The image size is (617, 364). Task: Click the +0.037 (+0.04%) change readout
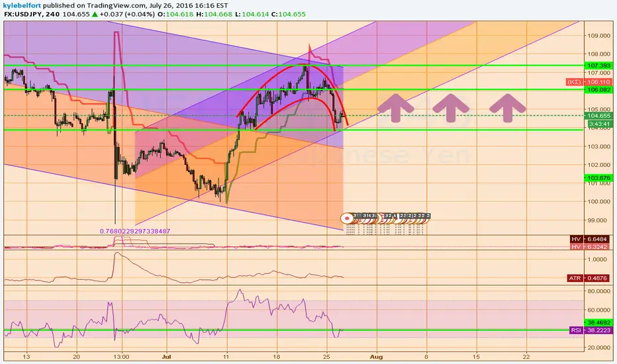[127, 14]
